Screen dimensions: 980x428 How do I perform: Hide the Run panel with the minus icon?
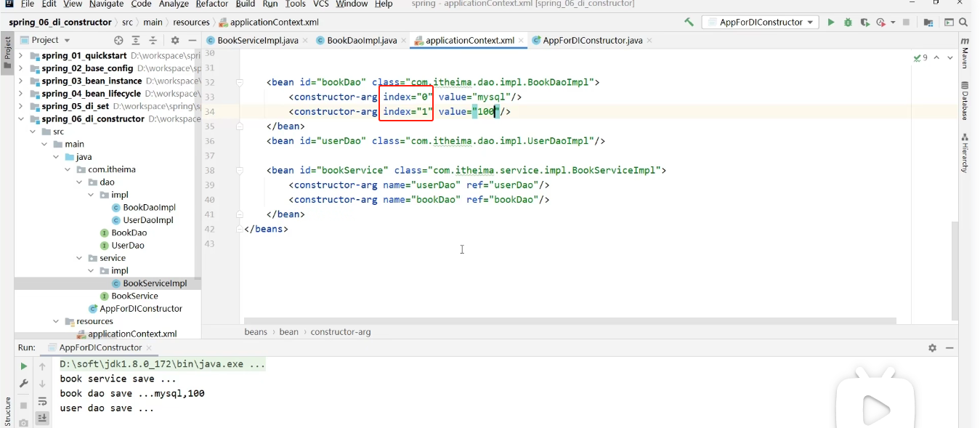949,348
